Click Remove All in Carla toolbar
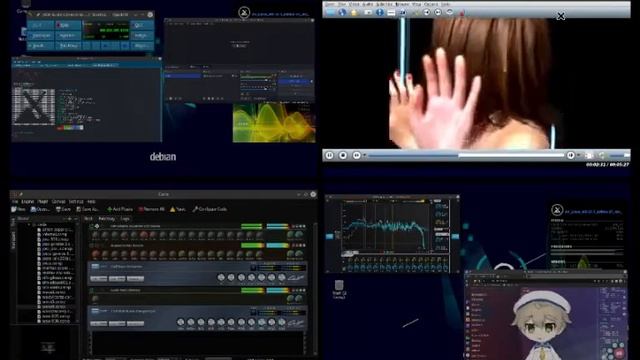The width and height of the screenshot is (640, 360). (x=151, y=209)
